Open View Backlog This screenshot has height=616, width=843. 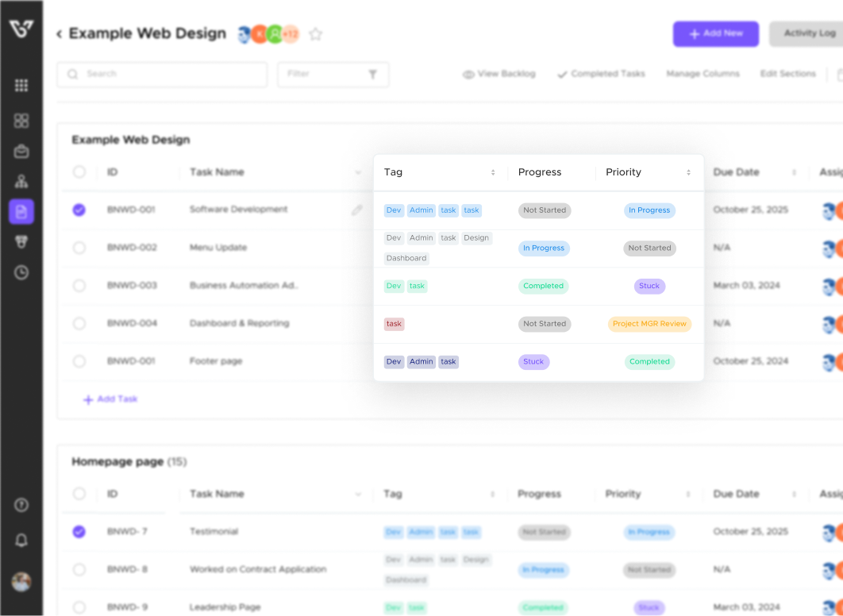498,74
